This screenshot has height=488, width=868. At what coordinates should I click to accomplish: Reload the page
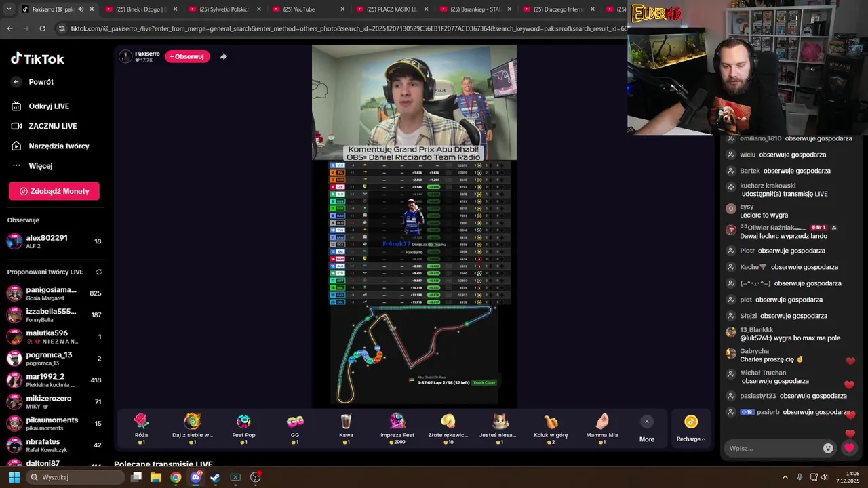click(42, 28)
